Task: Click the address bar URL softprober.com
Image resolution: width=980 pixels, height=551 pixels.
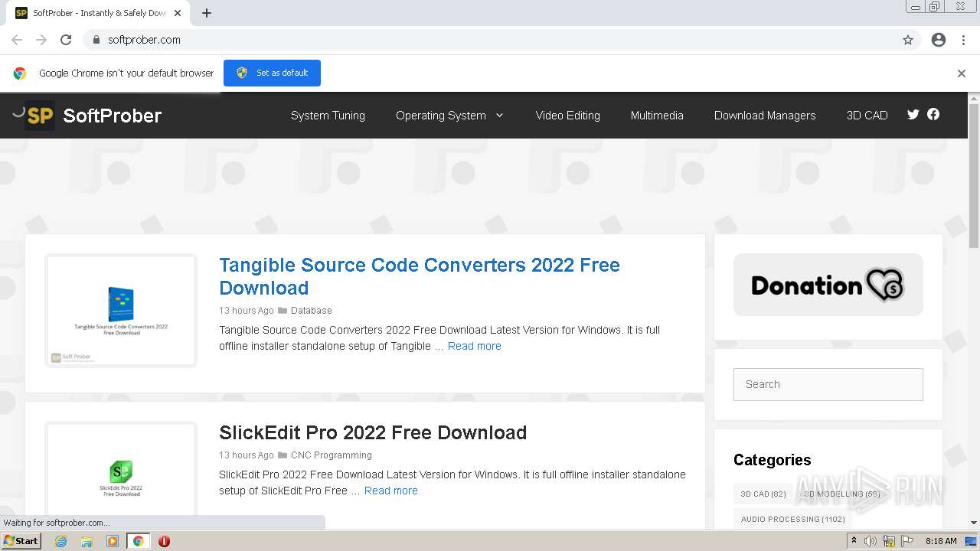Action: [x=144, y=40]
